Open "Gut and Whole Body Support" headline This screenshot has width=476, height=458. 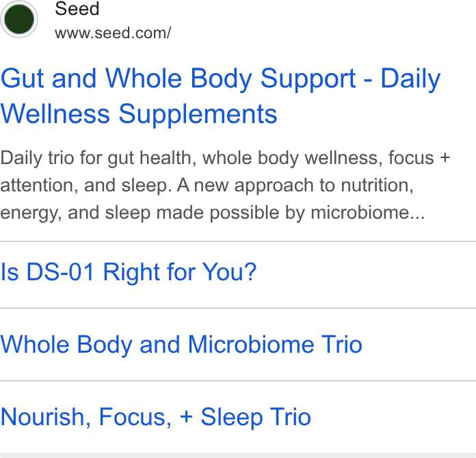[x=178, y=79]
